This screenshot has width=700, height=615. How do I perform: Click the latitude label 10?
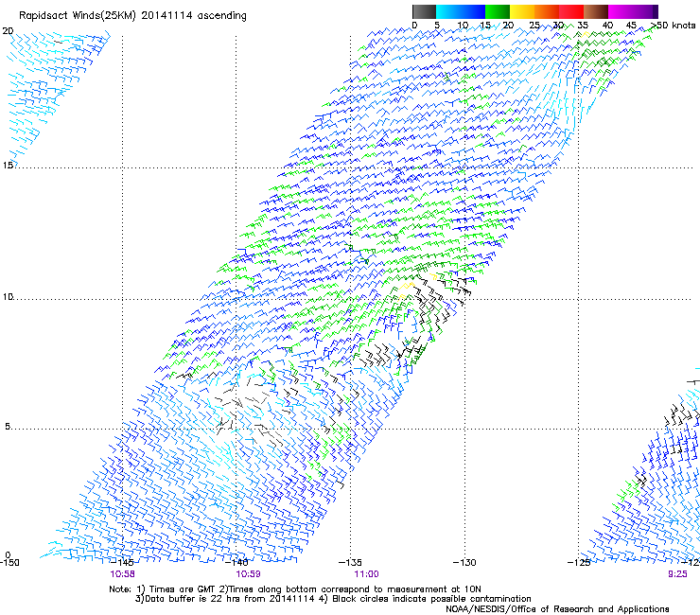click(8, 296)
